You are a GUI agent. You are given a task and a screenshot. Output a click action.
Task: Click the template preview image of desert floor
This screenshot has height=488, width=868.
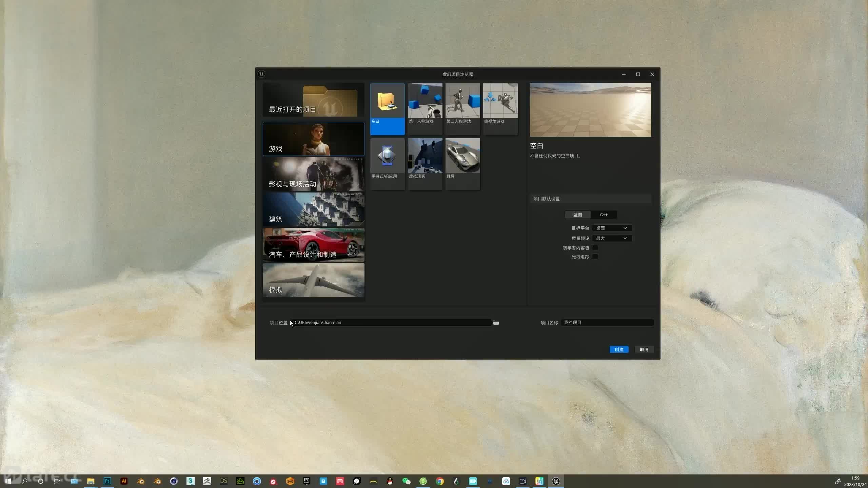590,110
